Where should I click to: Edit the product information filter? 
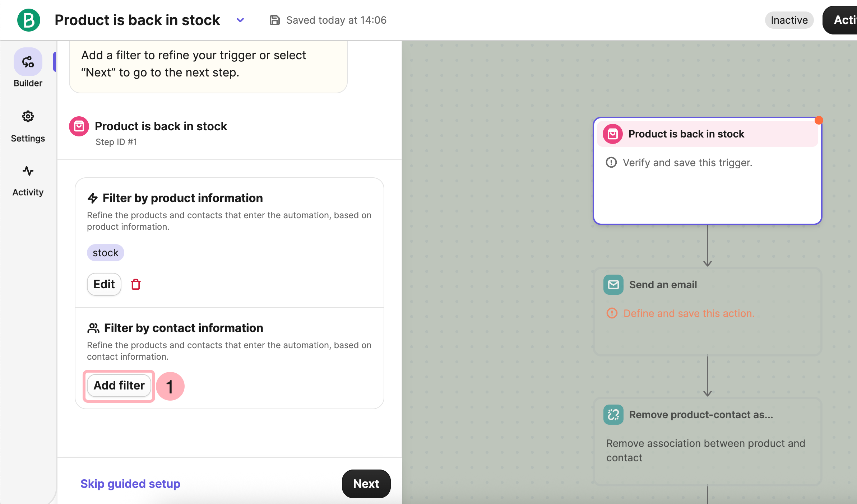pos(104,284)
